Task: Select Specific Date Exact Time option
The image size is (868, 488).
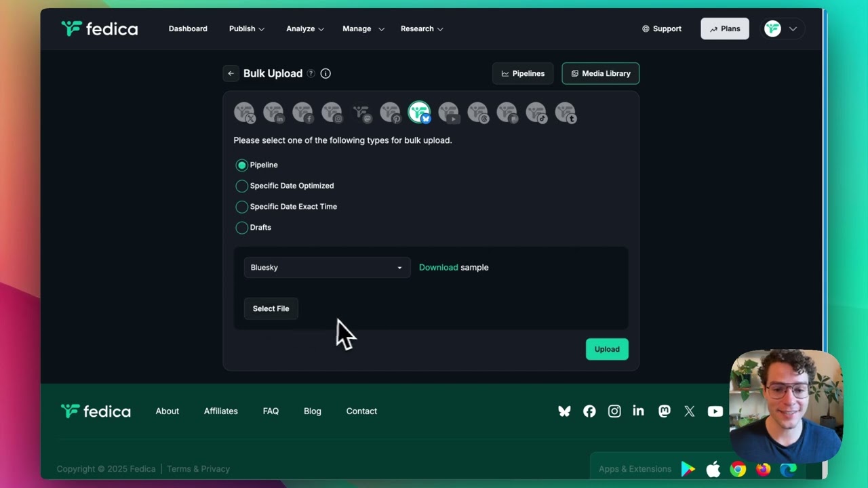Action: 241,207
